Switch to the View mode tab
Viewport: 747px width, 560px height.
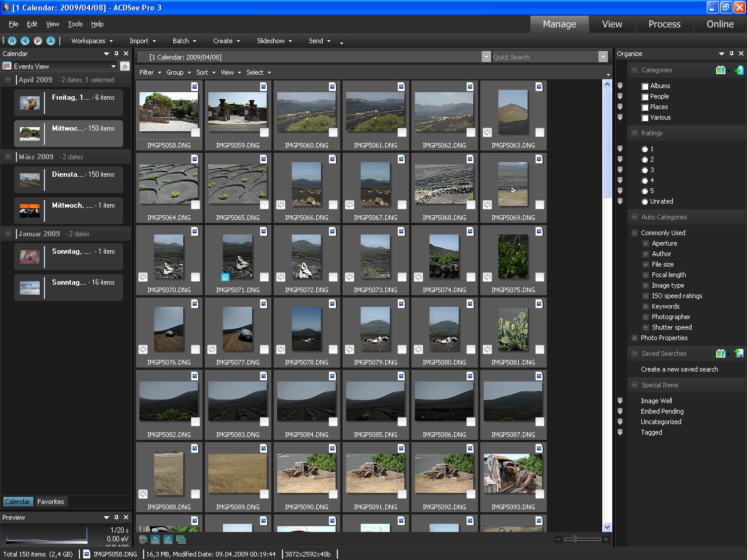pyautogui.click(x=612, y=24)
